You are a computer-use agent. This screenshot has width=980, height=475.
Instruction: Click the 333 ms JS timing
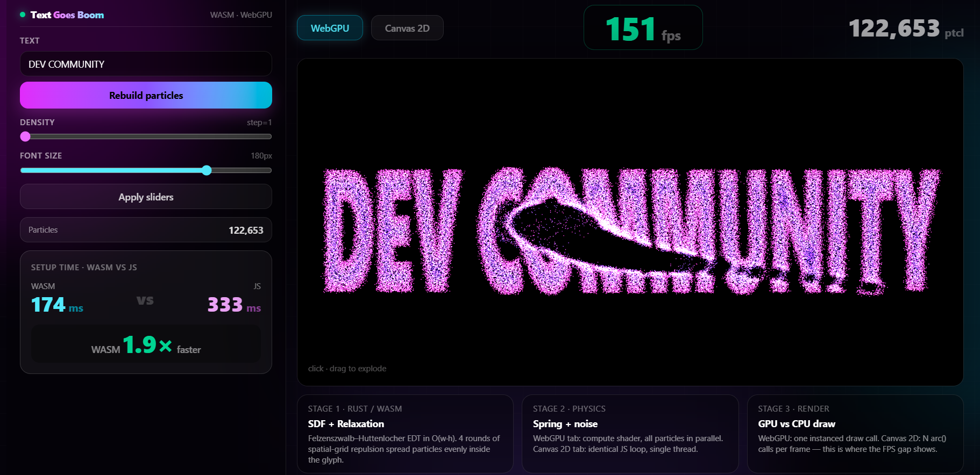point(234,305)
